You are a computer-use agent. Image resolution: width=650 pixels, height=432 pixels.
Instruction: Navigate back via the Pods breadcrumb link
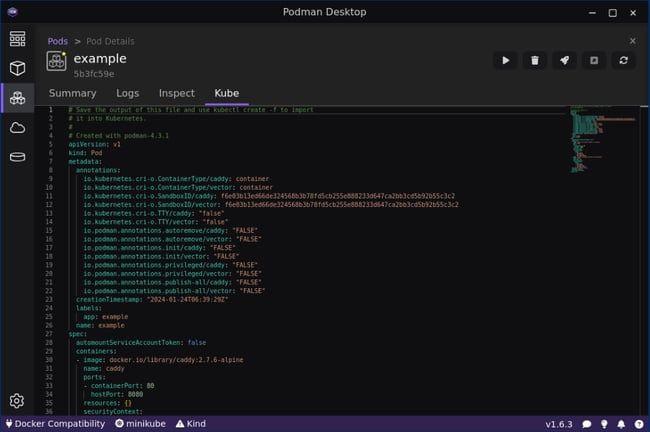pos(58,41)
